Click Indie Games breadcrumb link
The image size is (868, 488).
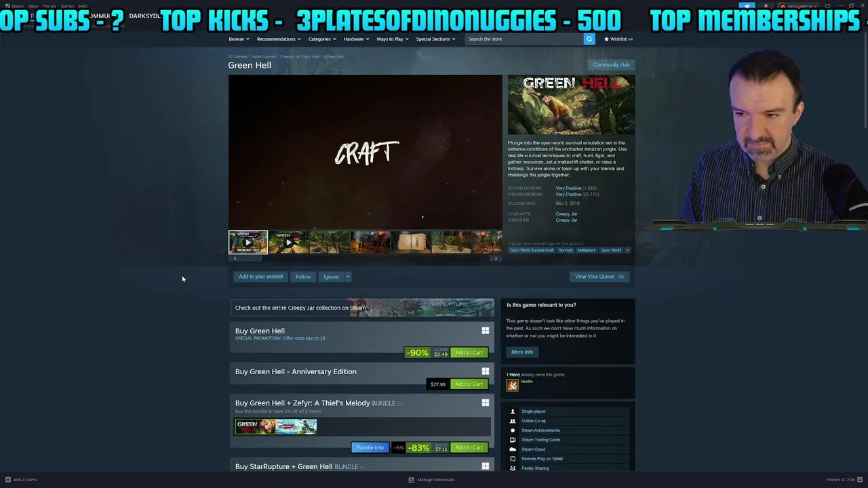[264, 56]
